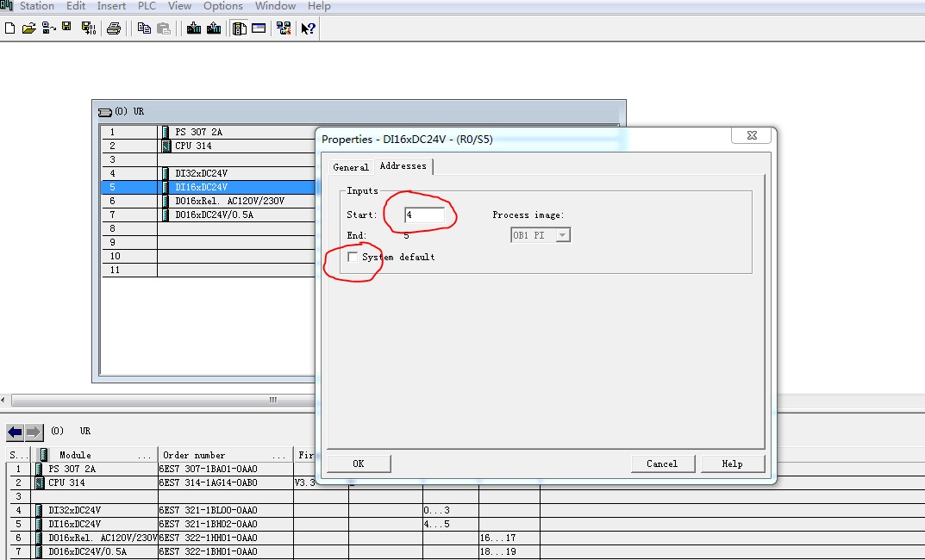
Task: Click the window-view toolbar icon
Action: 259,28
